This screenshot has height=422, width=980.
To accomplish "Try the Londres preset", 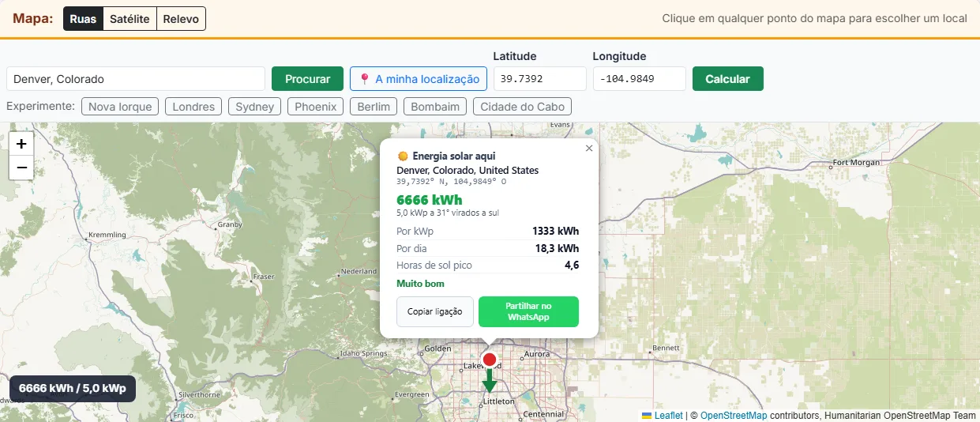I will click(x=193, y=107).
